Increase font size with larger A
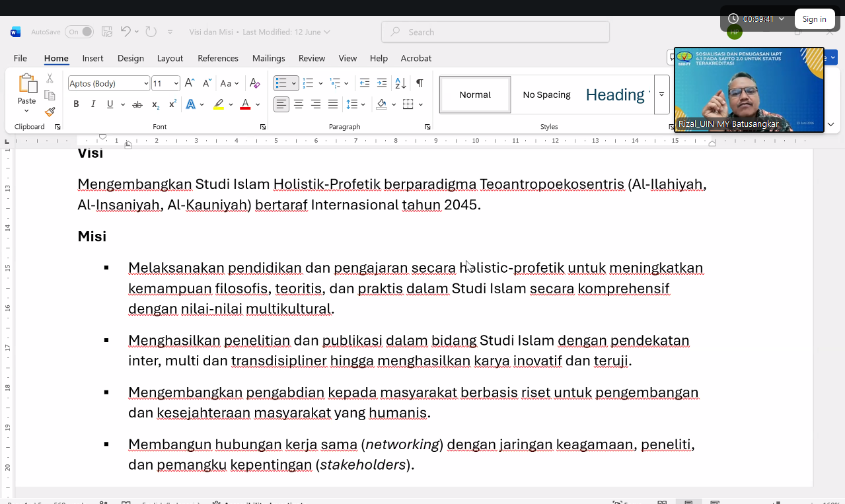The width and height of the screenshot is (845, 504). point(190,83)
